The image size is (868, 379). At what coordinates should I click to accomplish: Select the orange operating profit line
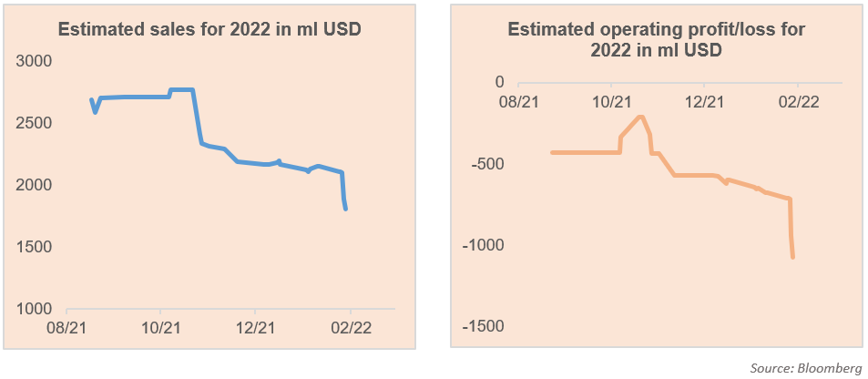(583, 152)
